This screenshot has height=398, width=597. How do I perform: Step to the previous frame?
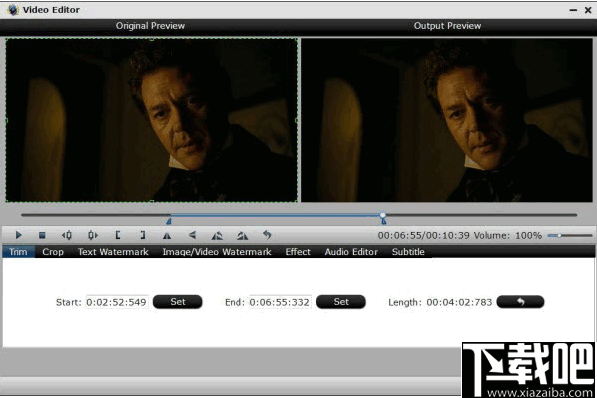[x=67, y=235]
